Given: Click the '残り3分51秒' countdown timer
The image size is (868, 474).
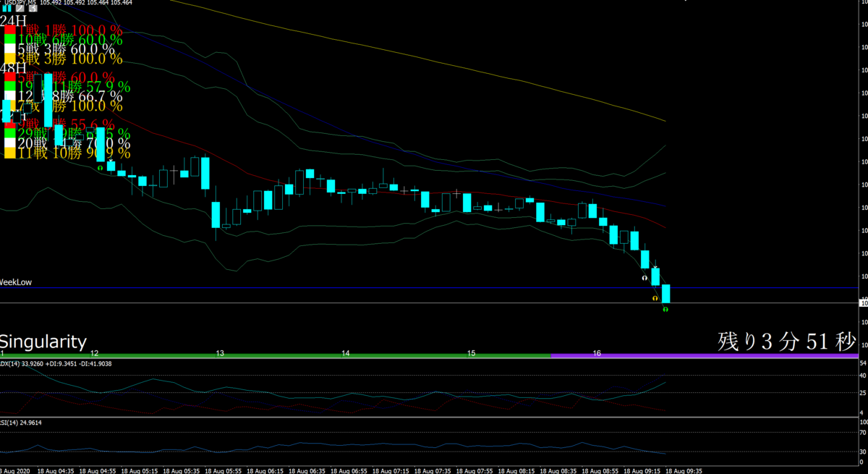Looking at the screenshot, I should click(x=788, y=341).
